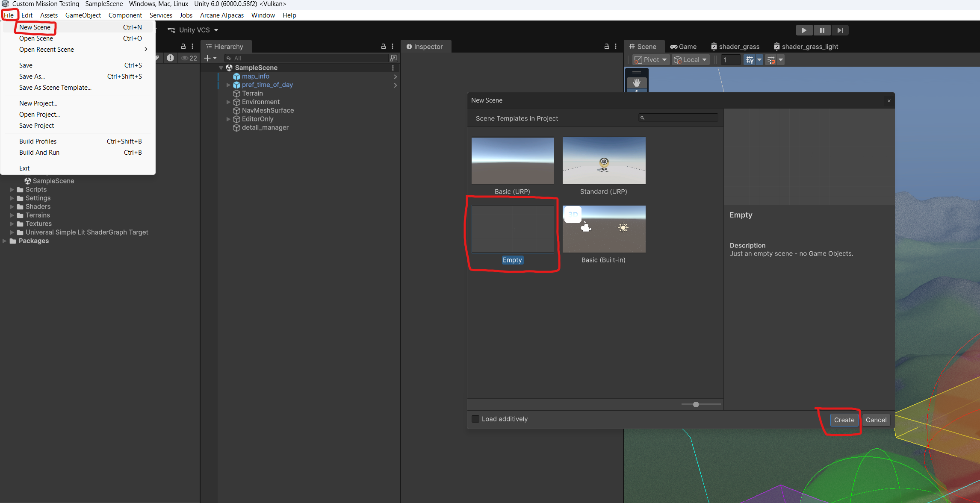Click the Hierarchy plus create button
Viewport: 980px width, 503px height.
pos(207,58)
